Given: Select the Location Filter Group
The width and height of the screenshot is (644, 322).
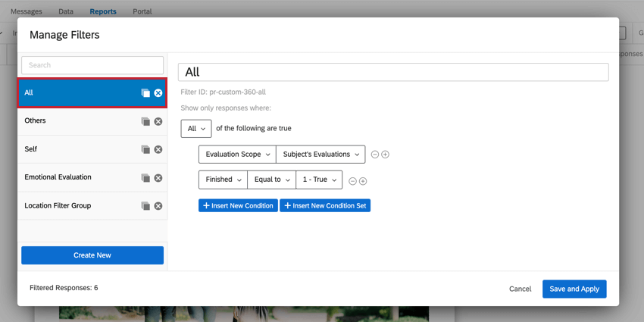Looking at the screenshot, I should pyautogui.click(x=92, y=205).
